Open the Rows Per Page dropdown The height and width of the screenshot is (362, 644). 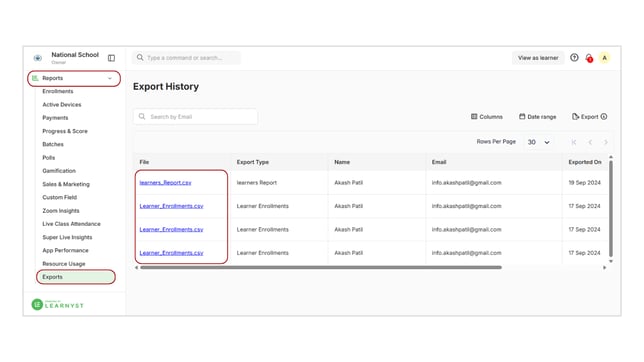[538, 142]
